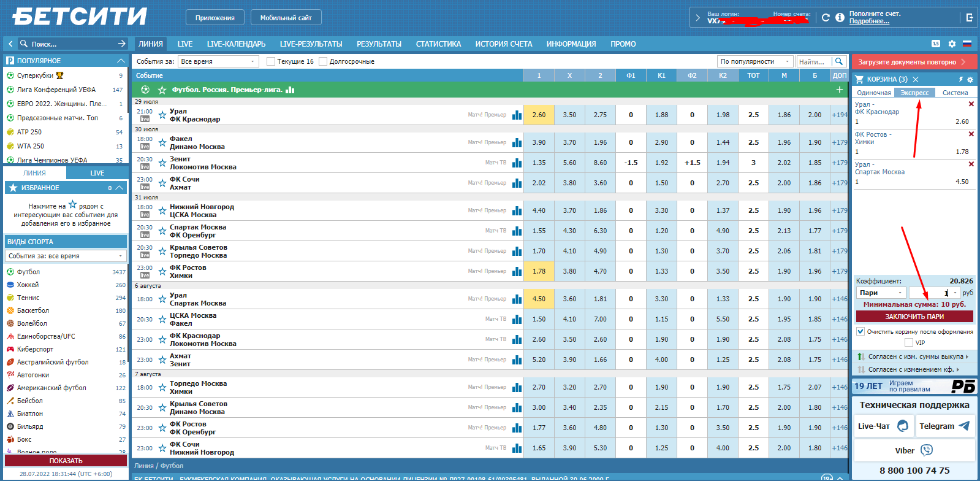
Task: Open the По популярности sorting dropdown
Action: (754, 61)
